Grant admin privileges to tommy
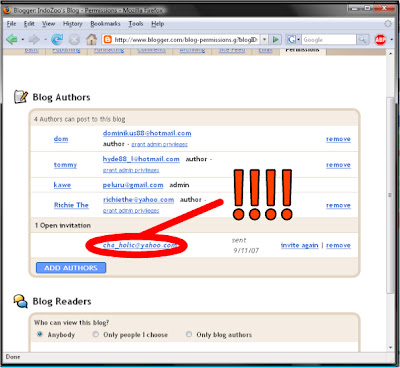This screenshot has width=400, height=368. coord(131,170)
